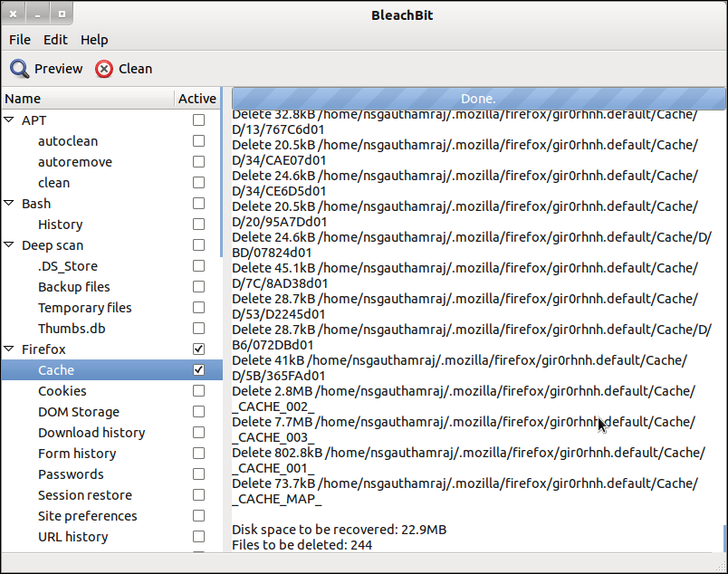Image resolution: width=728 pixels, height=574 pixels.
Task: Select the autoclean row label
Action: pyautogui.click(x=68, y=141)
